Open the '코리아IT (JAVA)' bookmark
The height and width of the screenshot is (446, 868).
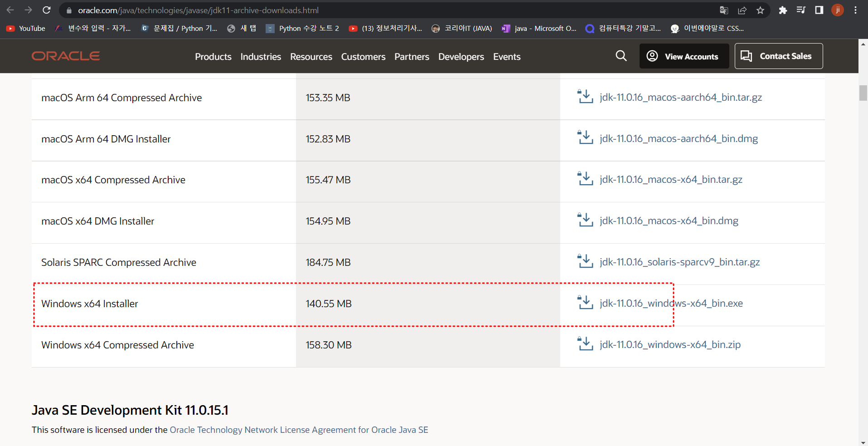[462, 28]
